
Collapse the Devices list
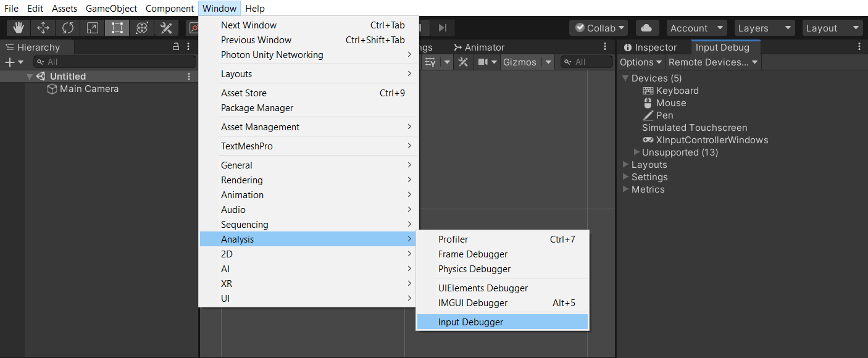(x=625, y=78)
